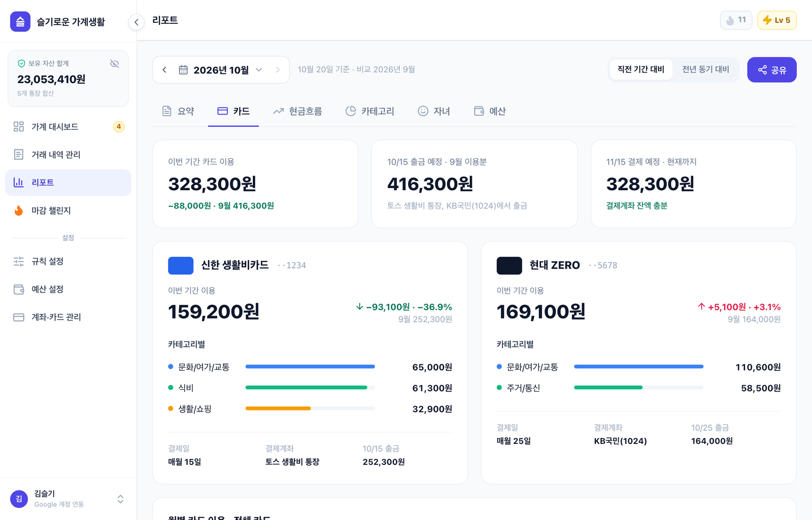Click the 결제계좌 잔액 충분 status text
The width and height of the screenshot is (812, 520).
(637, 205)
